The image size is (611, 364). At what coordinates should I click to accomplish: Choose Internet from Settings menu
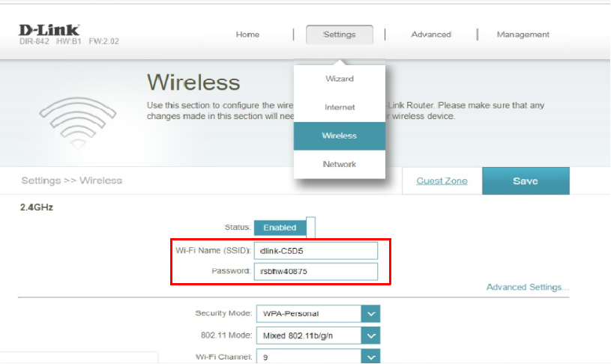[x=340, y=107]
